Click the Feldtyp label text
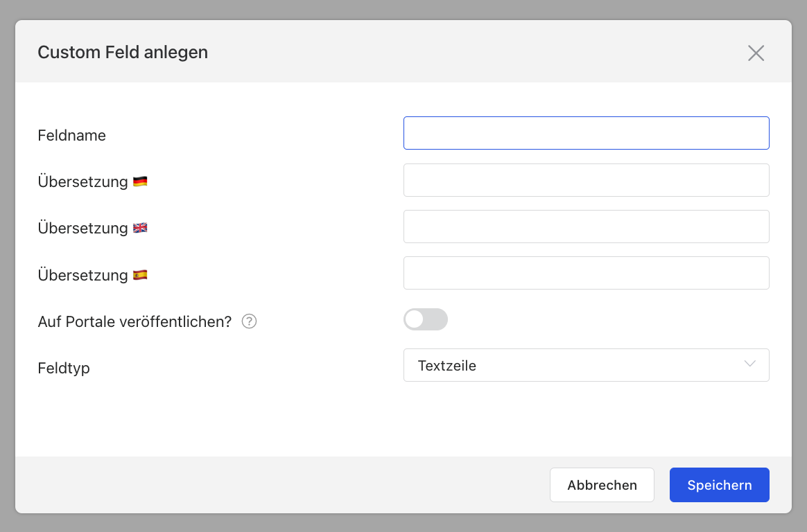The image size is (807, 532). coord(64,368)
